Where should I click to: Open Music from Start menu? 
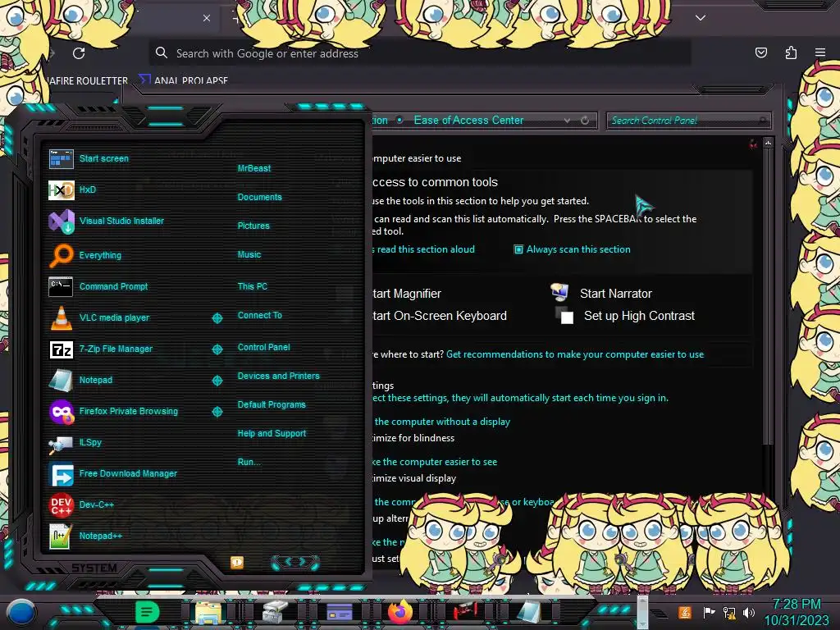[249, 255]
